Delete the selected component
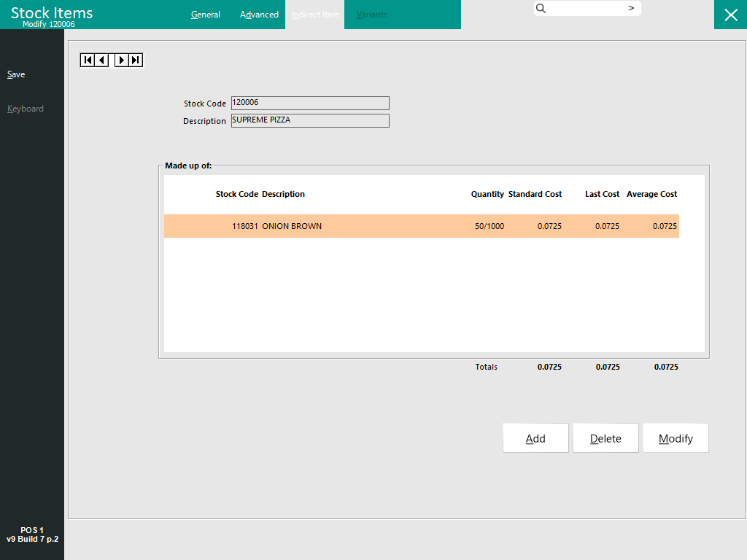The height and width of the screenshot is (560, 747). click(605, 438)
